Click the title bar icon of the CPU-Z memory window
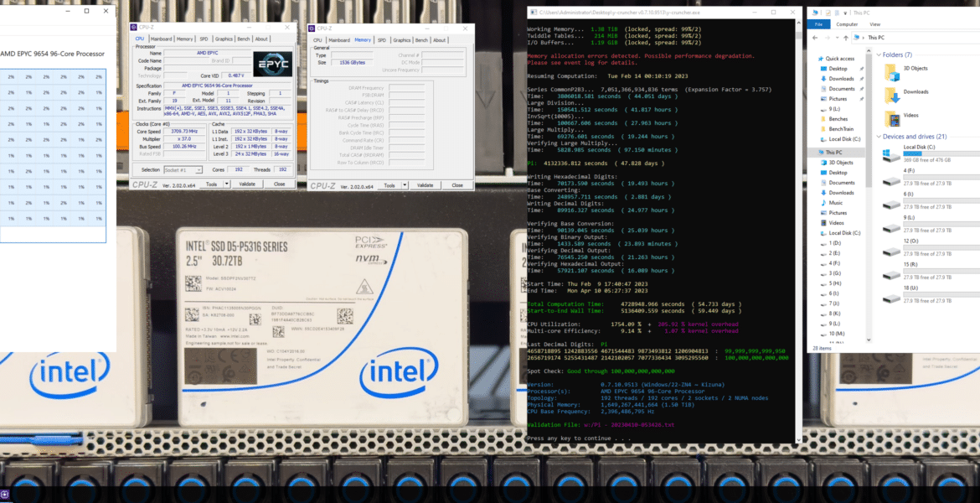Image resolution: width=980 pixels, height=503 pixels. [312, 29]
